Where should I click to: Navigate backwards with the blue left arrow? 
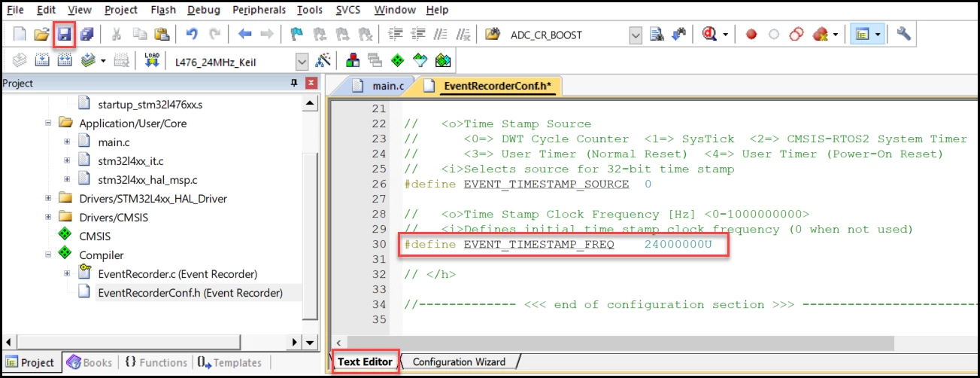click(244, 35)
